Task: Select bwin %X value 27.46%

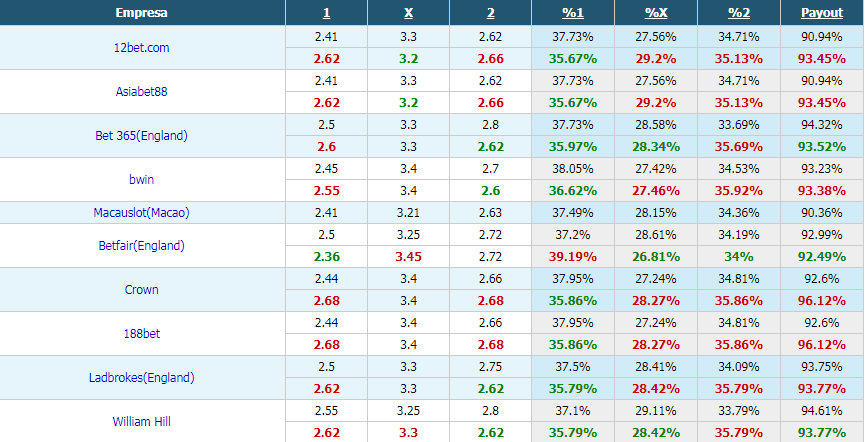Action: pos(656,191)
